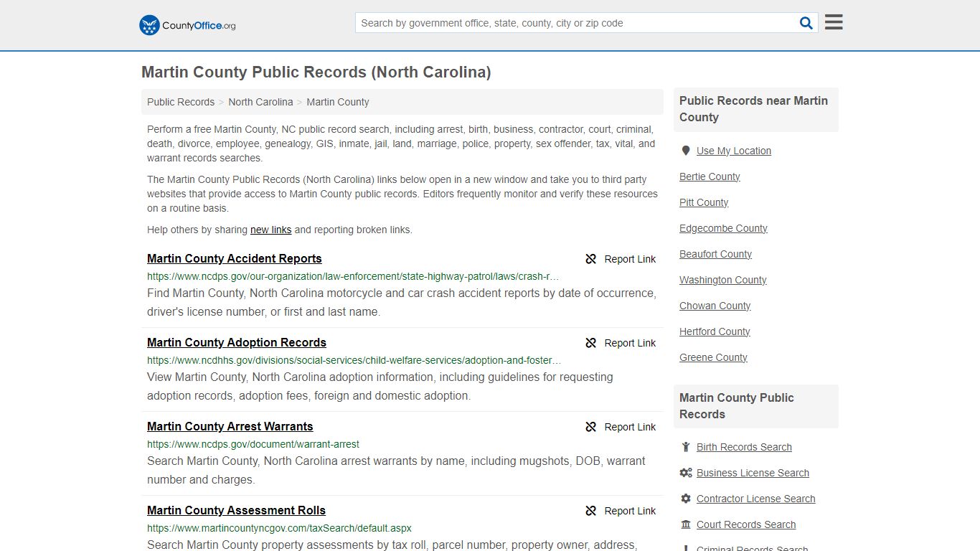
Task: Click the Business License gears icon
Action: (x=686, y=473)
